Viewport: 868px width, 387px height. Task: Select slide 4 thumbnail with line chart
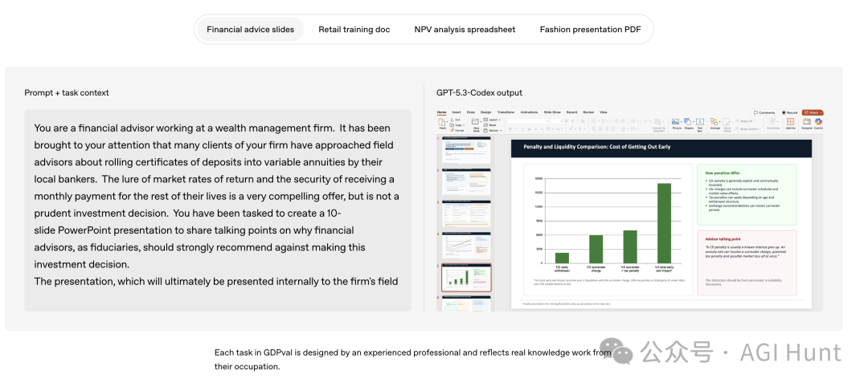[x=465, y=246]
